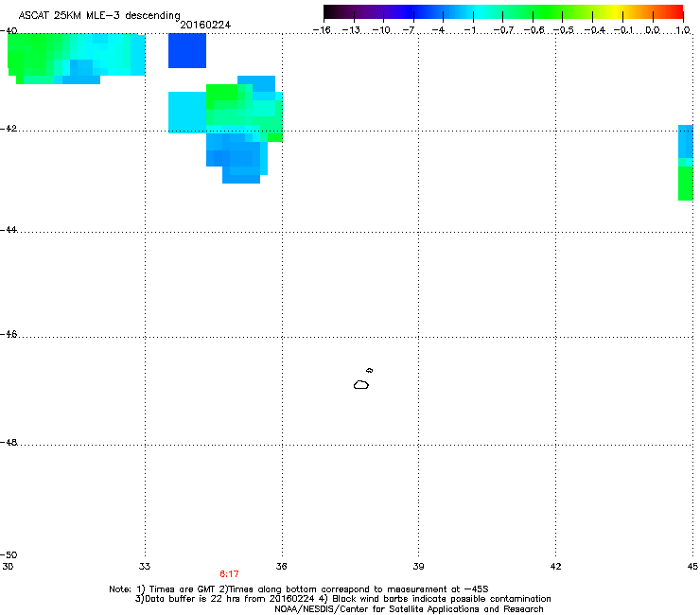Click the 'Times are GMT' note line
Viewport: 700px width, 615px height.
click(x=299, y=589)
